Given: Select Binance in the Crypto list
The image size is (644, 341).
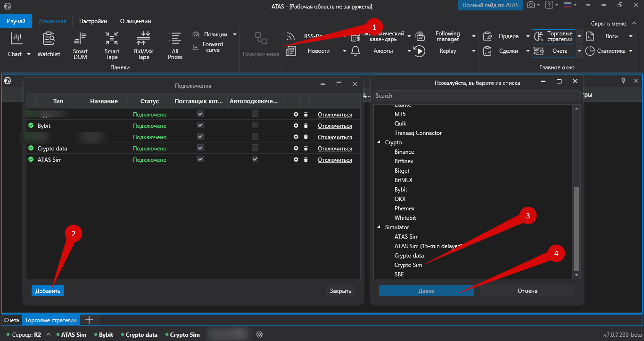Looking at the screenshot, I should [x=404, y=152].
